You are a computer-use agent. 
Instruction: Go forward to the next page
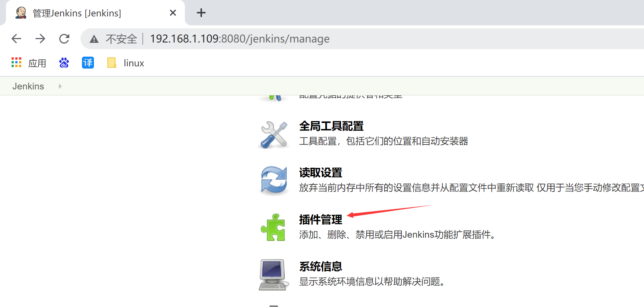(x=40, y=39)
